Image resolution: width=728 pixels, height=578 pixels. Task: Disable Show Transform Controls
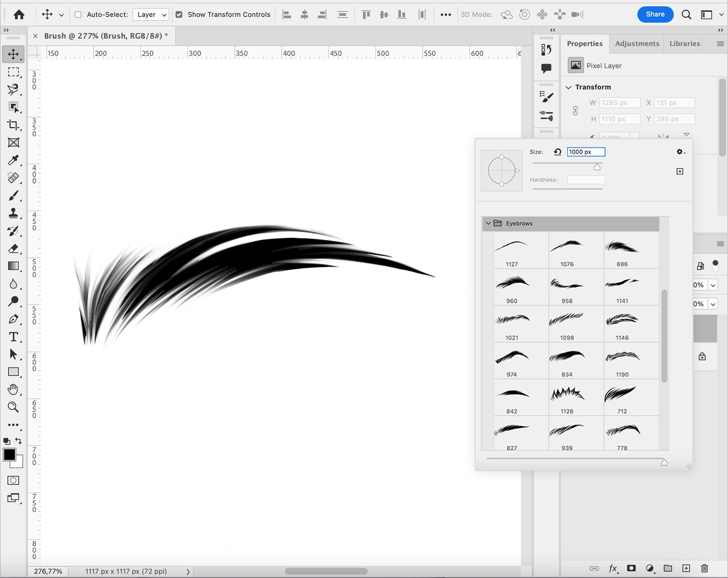(179, 15)
